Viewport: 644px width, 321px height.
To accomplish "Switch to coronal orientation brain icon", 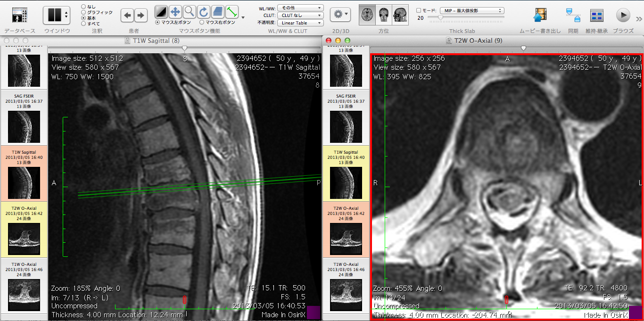I will pos(384,15).
